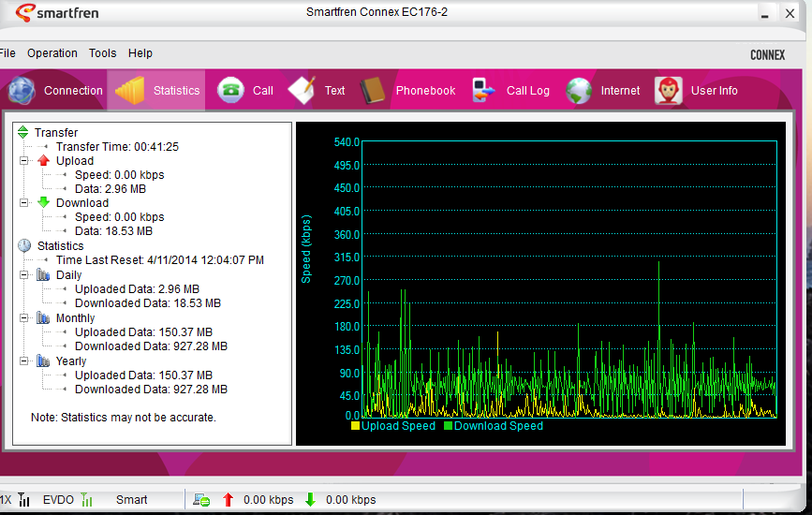Minimize the Smartfren Connex window
The image size is (812, 515).
pyautogui.click(x=764, y=14)
